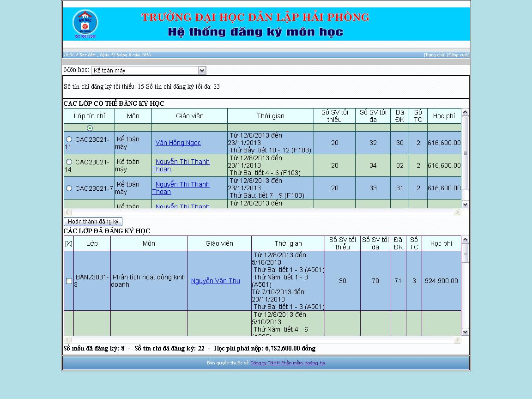The height and width of the screenshot is (399, 532).
Task: Click the Số tín chỉ đăng ký tối thiểu text
Action: point(104,86)
